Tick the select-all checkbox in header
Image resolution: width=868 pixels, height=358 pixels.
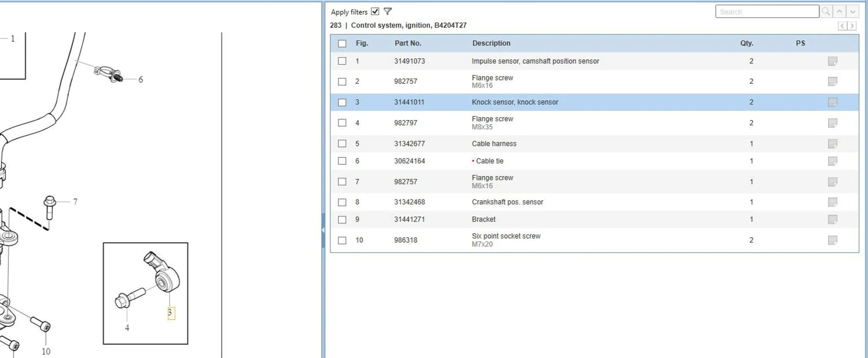click(x=342, y=43)
